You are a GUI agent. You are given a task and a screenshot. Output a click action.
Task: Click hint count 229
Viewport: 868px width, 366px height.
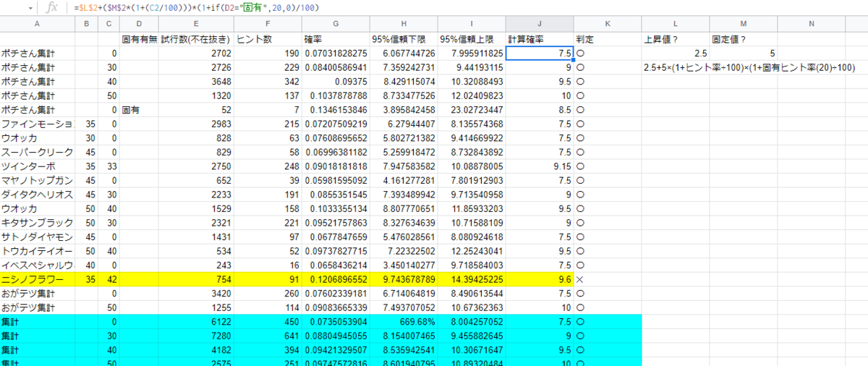(x=268, y=67)
